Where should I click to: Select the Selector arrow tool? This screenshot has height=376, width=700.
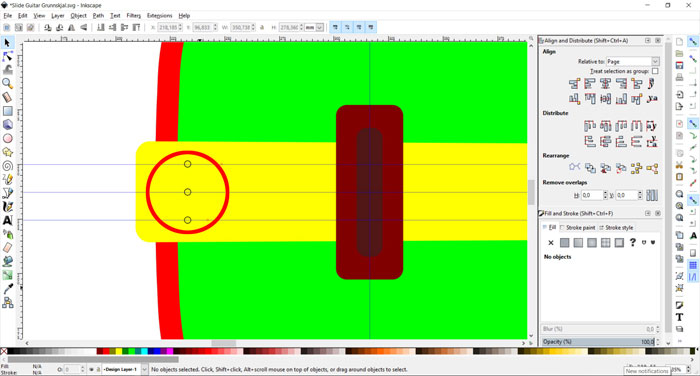click(x=7, y=42)
